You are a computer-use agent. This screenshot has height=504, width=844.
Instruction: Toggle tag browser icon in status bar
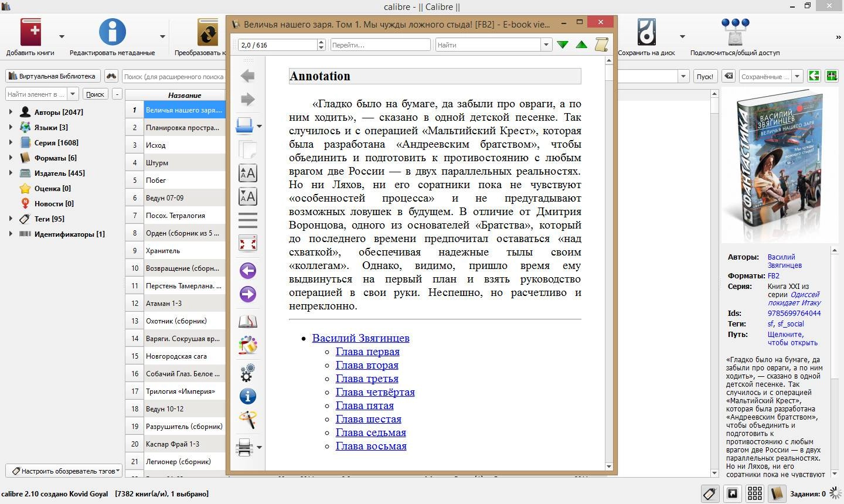click(x=710, y=493)
